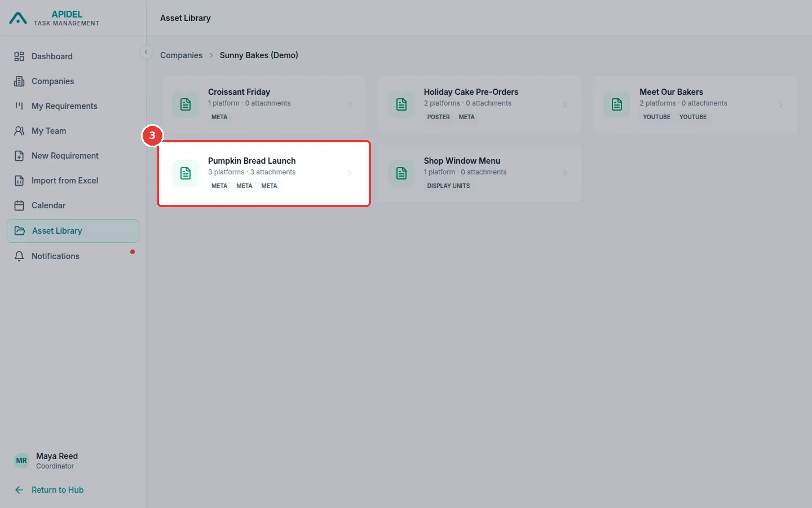This screenshot has height=508, width=812.
Task: Open the Pumpkin Bread Launch card title
Action: (x=251, y=161)
